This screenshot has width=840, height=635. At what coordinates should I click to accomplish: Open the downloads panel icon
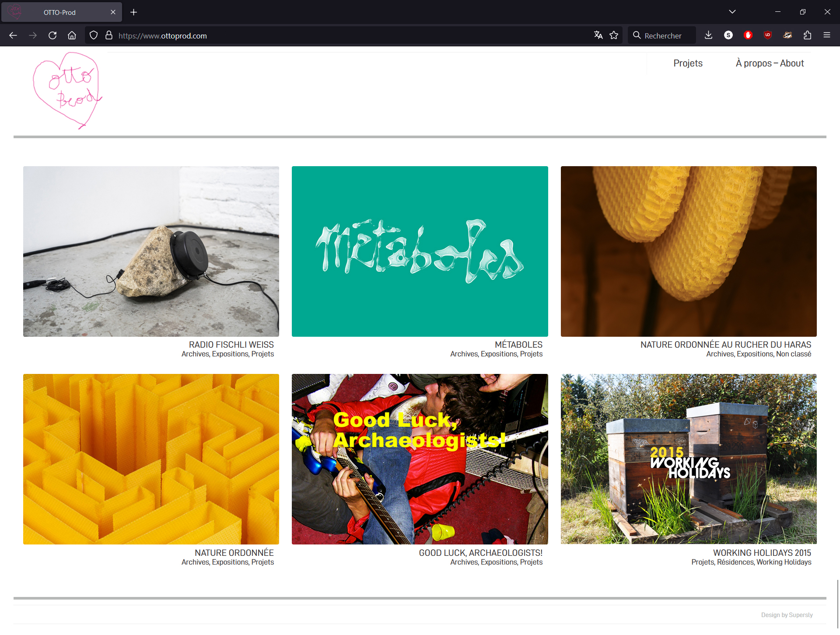tap(708, 35)
